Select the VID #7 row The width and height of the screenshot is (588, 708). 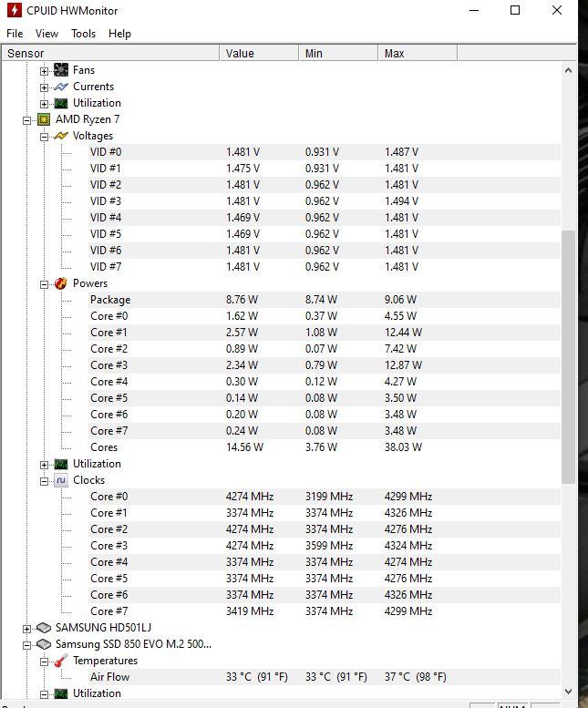[x=325, y=267]
